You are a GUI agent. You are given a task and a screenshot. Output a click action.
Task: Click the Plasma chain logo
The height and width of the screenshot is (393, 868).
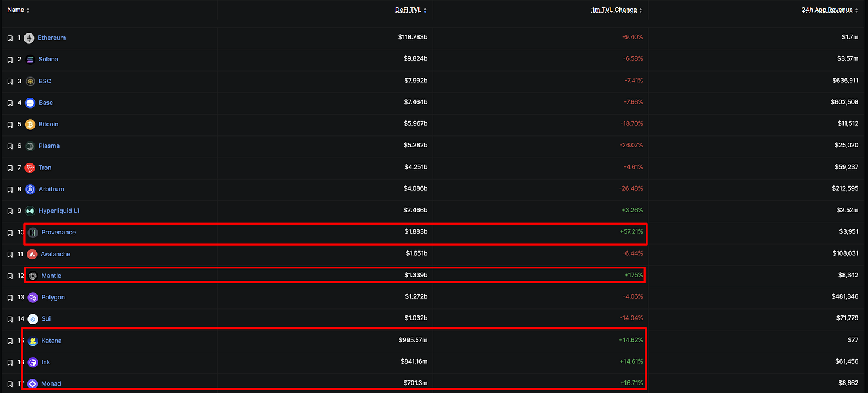(30, 146)
